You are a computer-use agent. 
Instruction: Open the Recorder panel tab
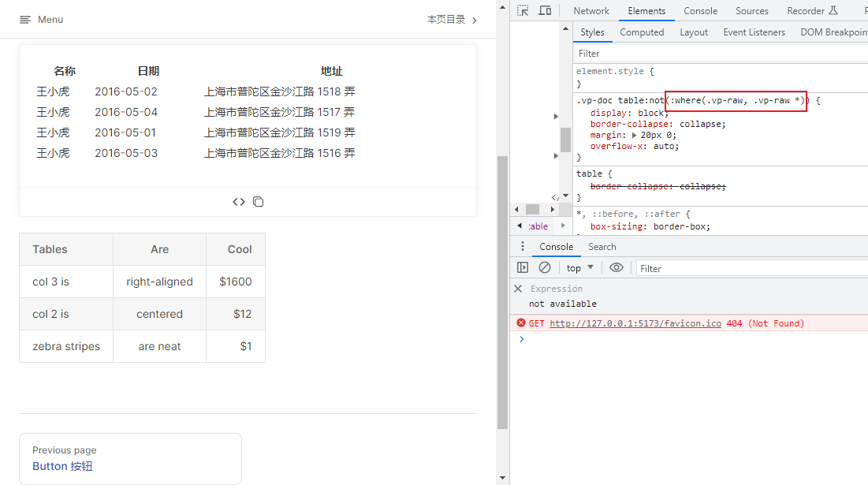tap(812, 10)
